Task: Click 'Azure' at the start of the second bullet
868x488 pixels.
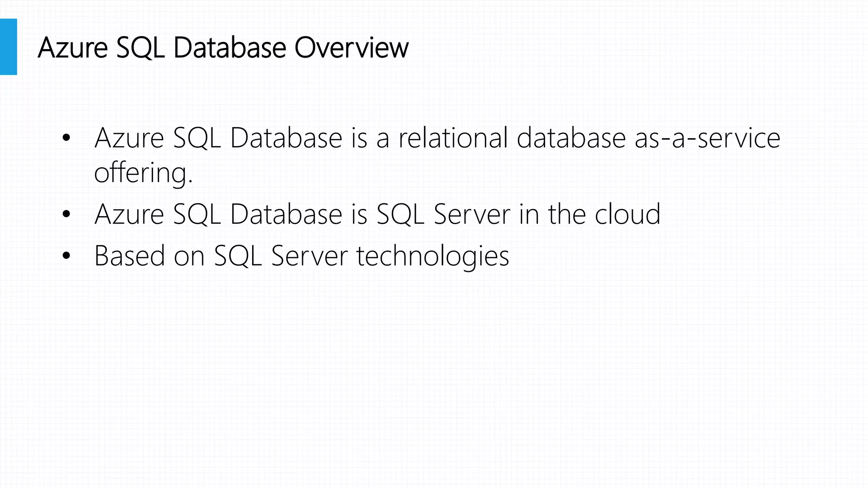Action: click(x=129, y=214)
